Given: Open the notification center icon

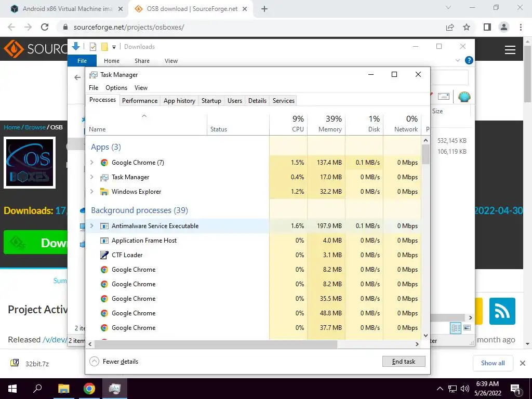Looking at the screenshot, I should (515, 389).
